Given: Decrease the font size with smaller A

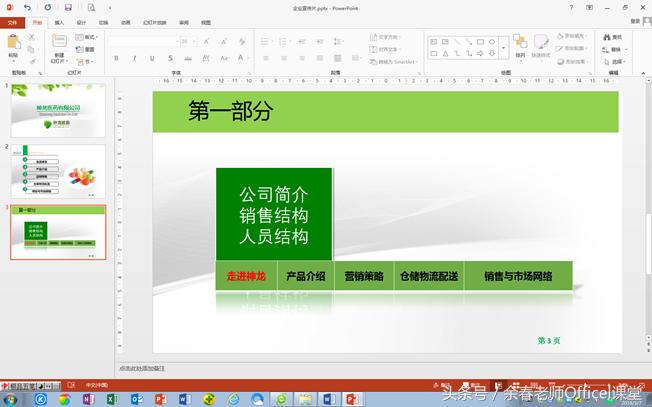Looking at the screenshot, I should pos(224,42).
